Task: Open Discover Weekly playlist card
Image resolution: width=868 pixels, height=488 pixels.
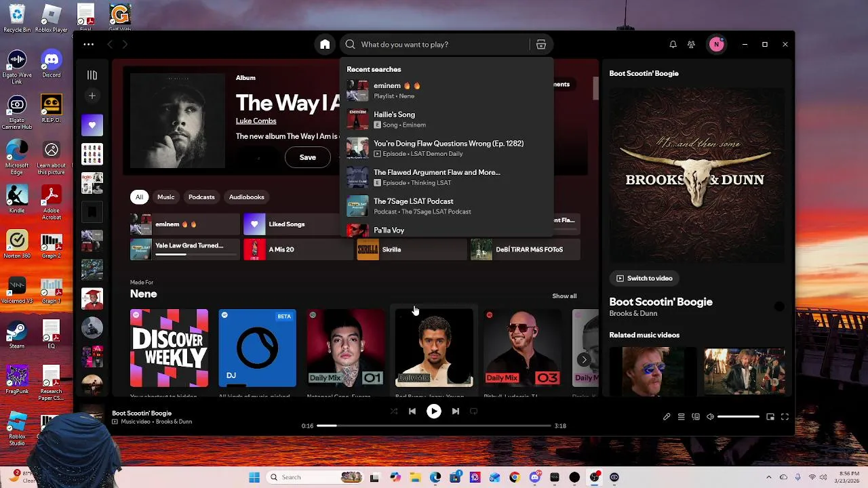Action: 170,348
